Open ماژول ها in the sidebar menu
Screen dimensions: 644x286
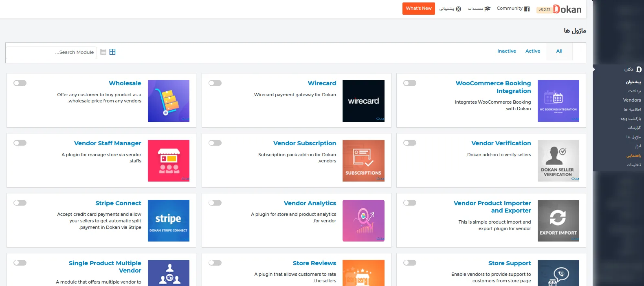click(634, 137)
